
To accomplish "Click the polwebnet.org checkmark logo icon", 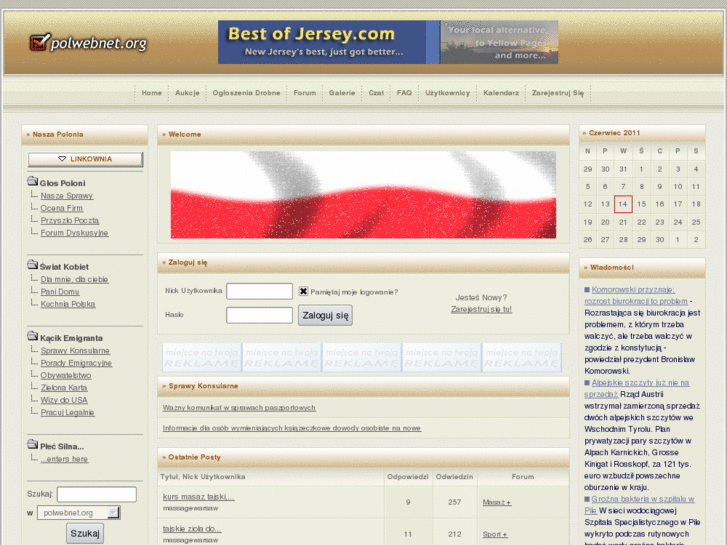I will point(39,42).
